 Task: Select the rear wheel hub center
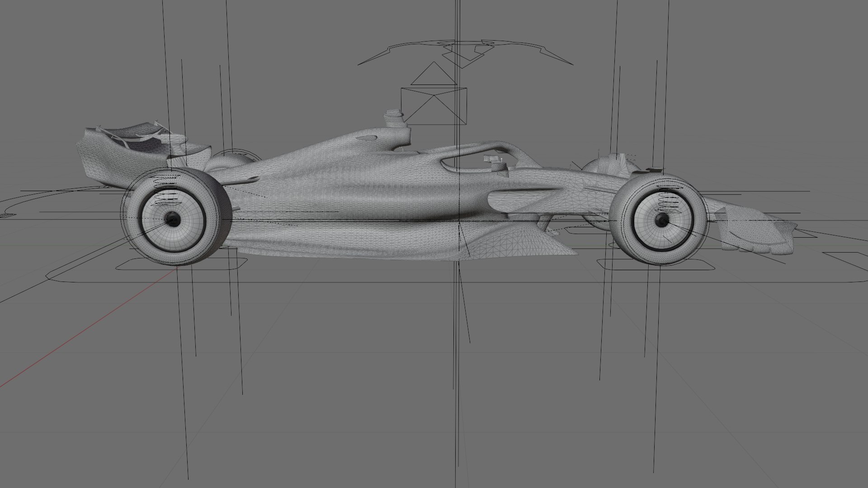(172, 220)
